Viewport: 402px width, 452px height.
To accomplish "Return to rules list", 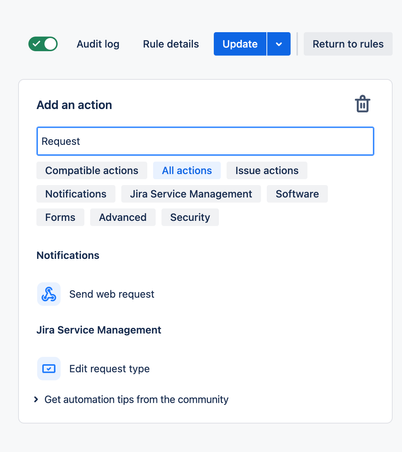I will [348, 44].
